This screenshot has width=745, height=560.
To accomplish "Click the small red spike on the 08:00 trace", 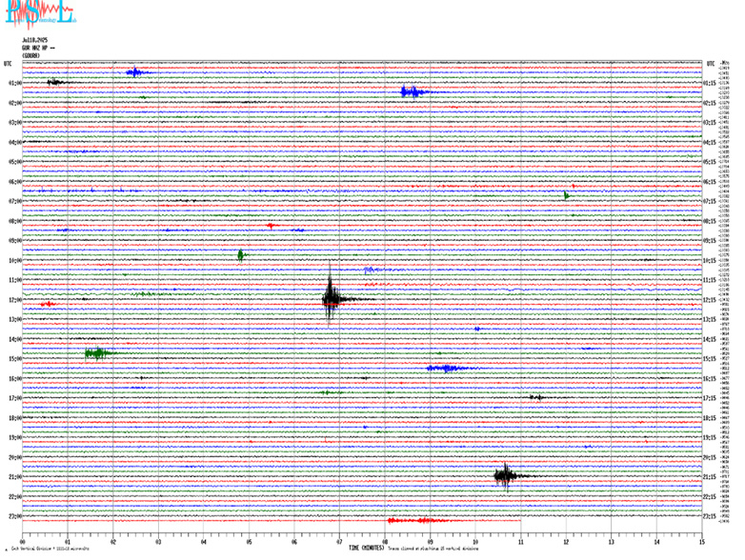I will pyautogui.click(x=271, y=226).
